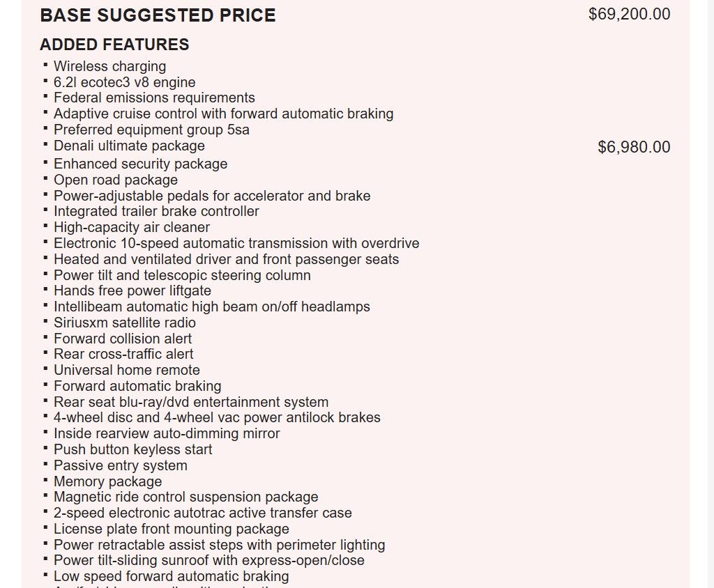Select the Siriusxm satellite radio feature
Image resolution: width=714 pixels, height=588 pixels.
click(x=125, y=323)
